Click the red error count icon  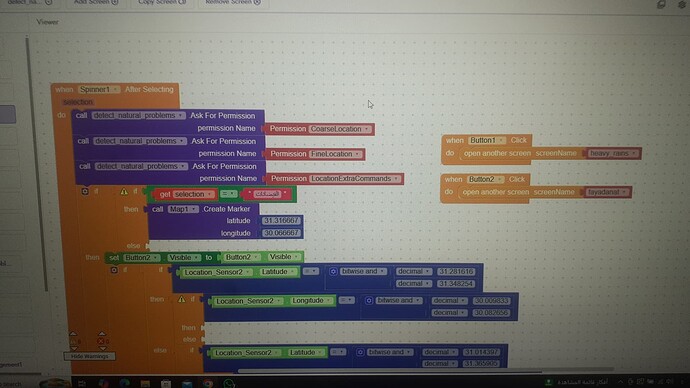click(101, 341)
